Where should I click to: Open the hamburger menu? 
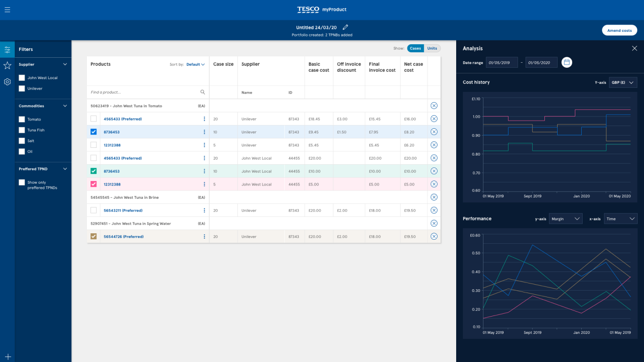pos(7,10)
